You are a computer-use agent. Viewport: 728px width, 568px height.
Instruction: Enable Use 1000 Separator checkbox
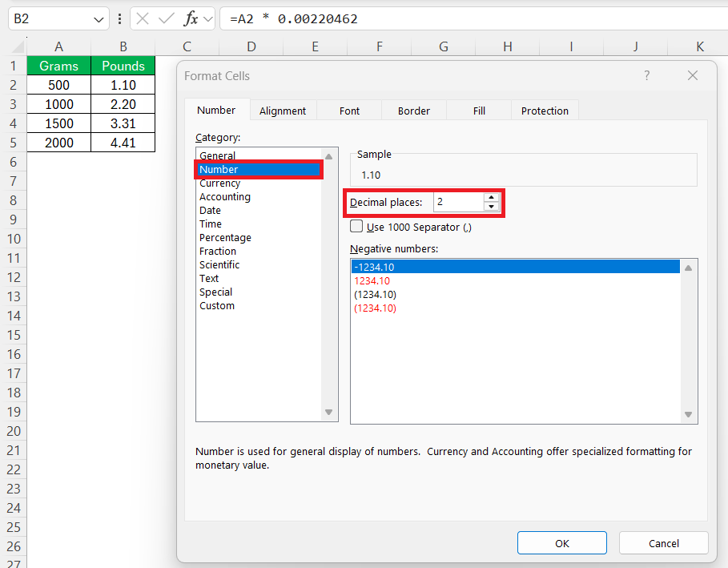[x=356, y=226]
